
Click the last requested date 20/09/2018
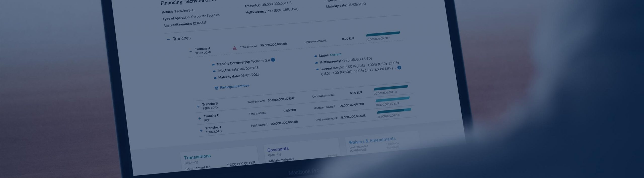358,150
